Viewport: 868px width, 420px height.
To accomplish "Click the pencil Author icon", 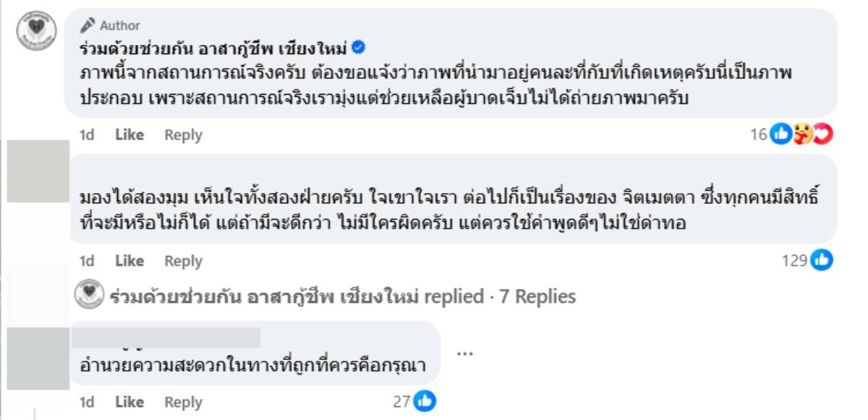I will click(88, 25).
